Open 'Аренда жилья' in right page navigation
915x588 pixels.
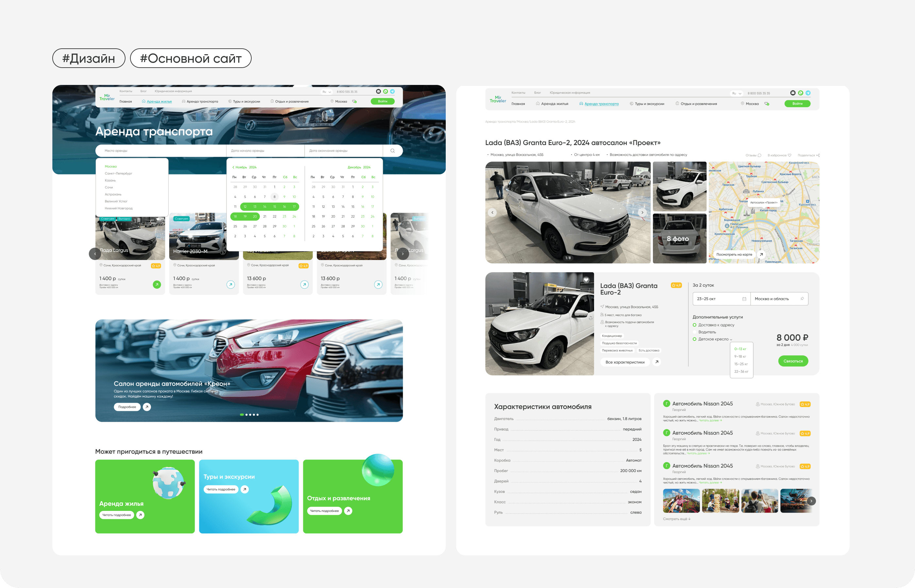point(554,104)
